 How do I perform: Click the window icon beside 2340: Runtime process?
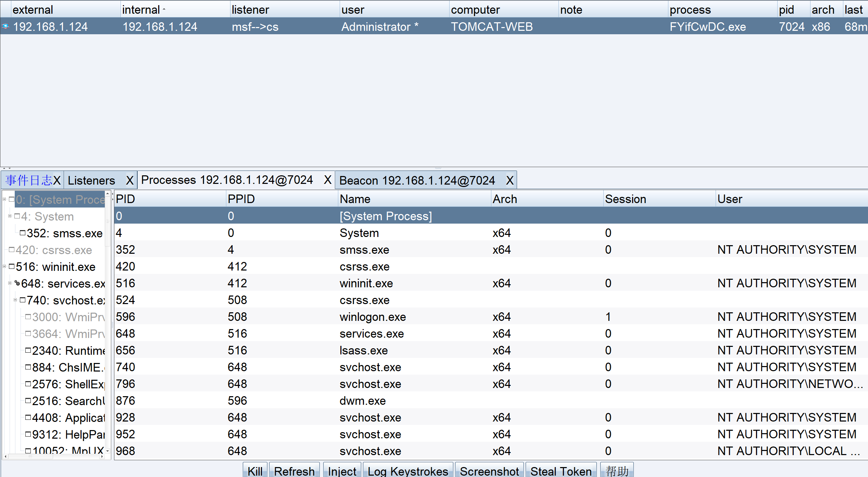tap(28, 350)
